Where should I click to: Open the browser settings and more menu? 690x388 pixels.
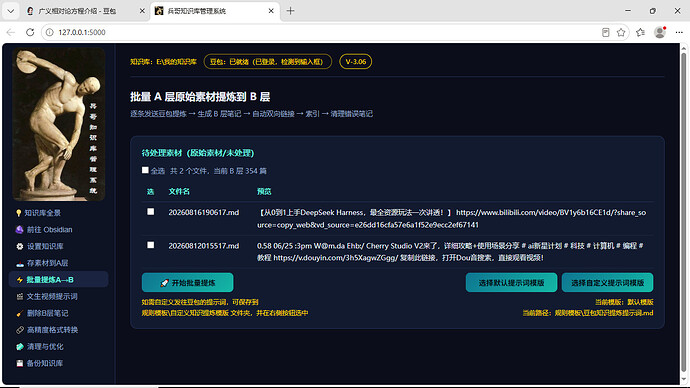[679, 32]
